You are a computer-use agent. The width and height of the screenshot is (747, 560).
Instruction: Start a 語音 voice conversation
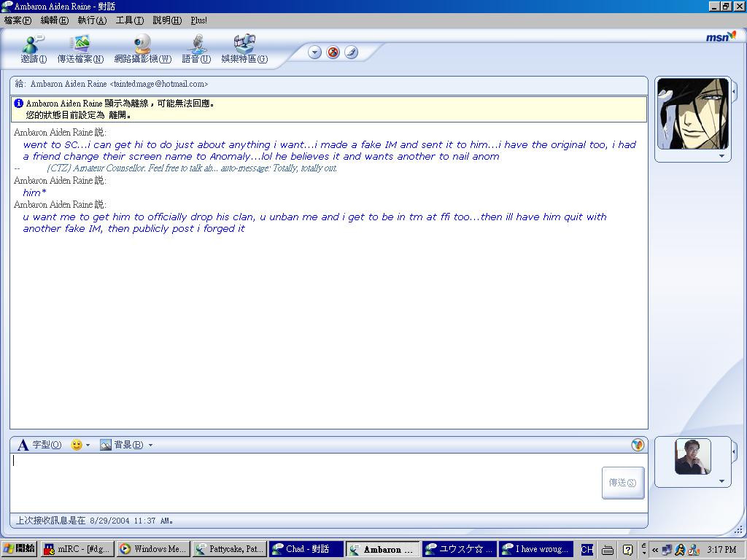(x=196, y=50)
